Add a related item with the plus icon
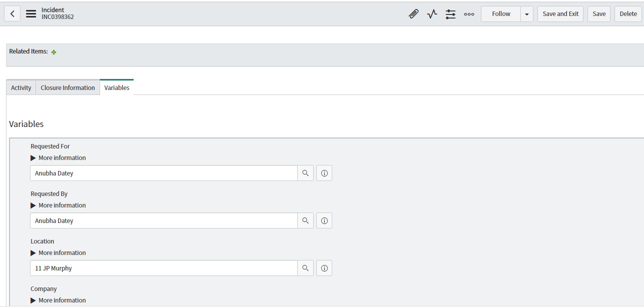 pyautogui.click(x=54, y=52)
